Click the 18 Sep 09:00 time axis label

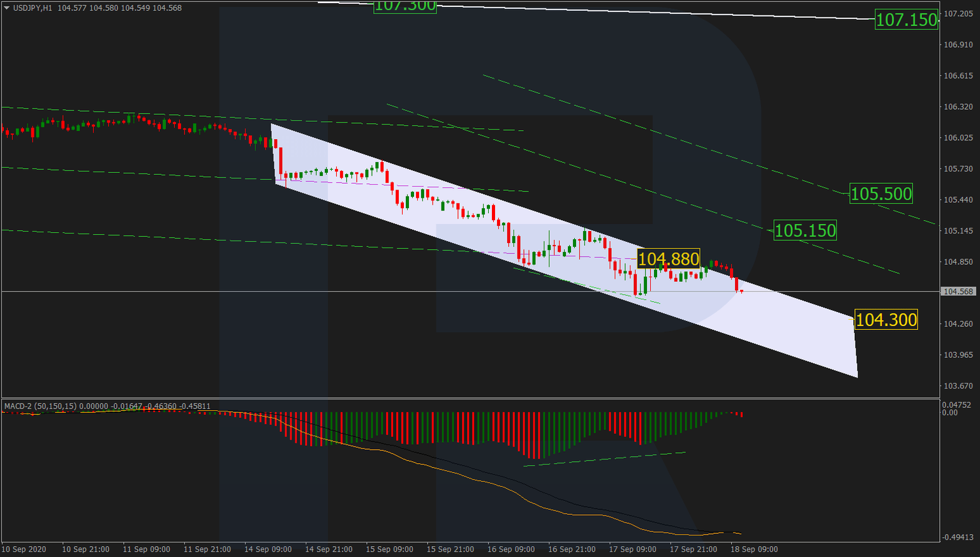click(x=755, y=549)
